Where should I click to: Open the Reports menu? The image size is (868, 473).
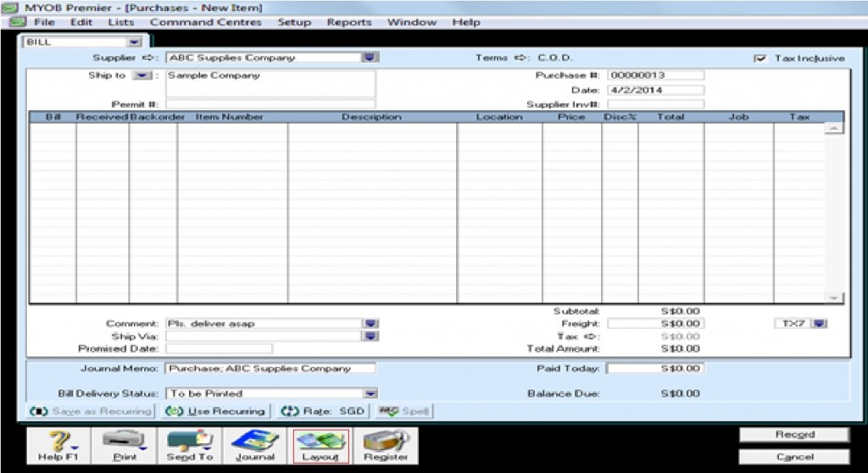[x=348, y=22]
